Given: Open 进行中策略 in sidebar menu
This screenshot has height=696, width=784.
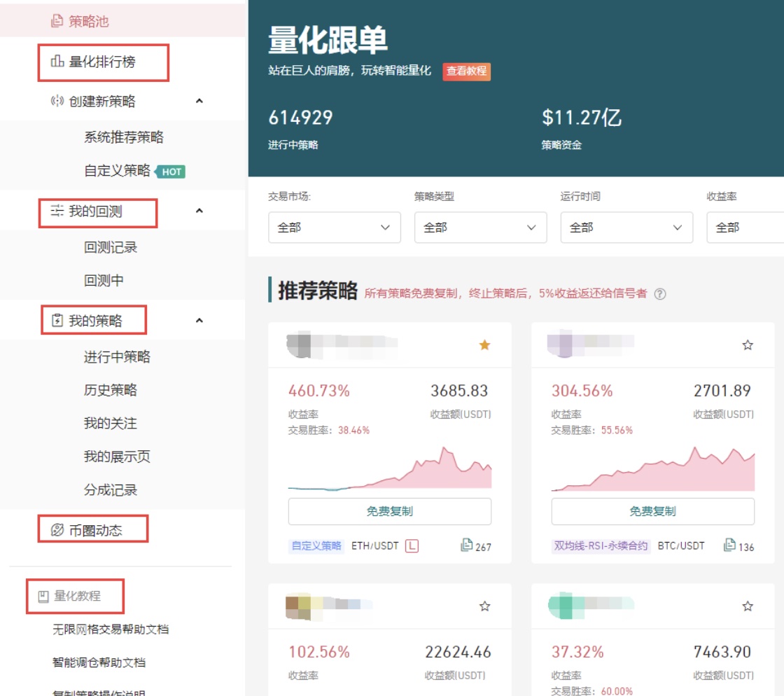Looking at the screenshot, I should pyautogui.click(x=117, y=357).
